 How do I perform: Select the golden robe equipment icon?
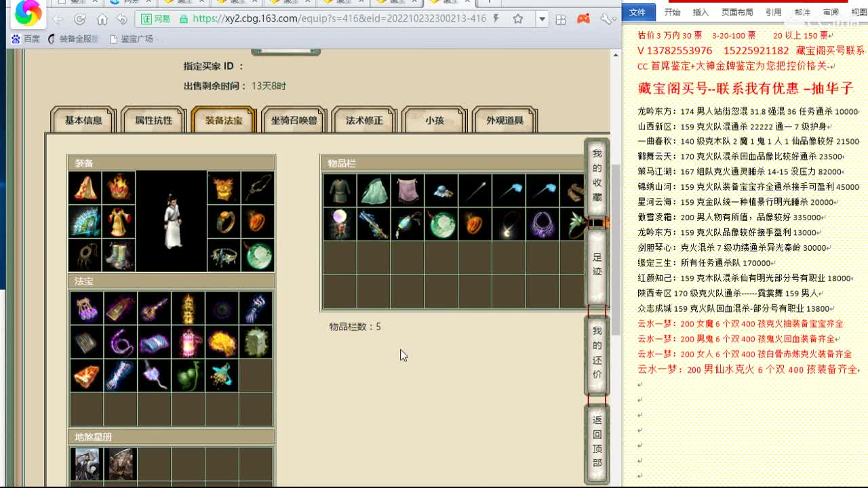coord(119,222)
